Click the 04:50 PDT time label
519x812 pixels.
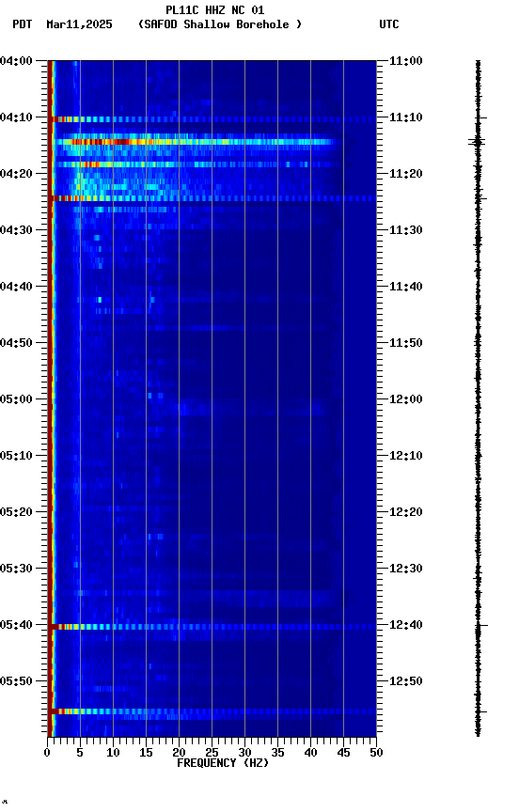click(x=16, y=343)
